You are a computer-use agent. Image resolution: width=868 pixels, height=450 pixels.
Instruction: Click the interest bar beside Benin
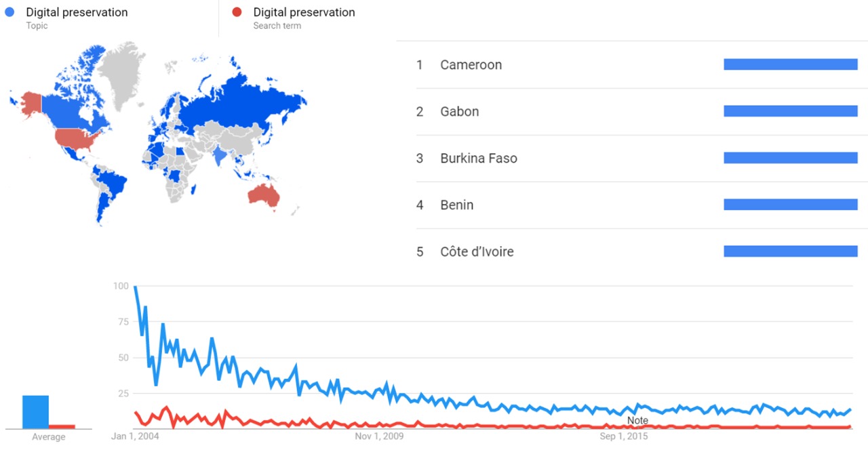pos(790,205)
